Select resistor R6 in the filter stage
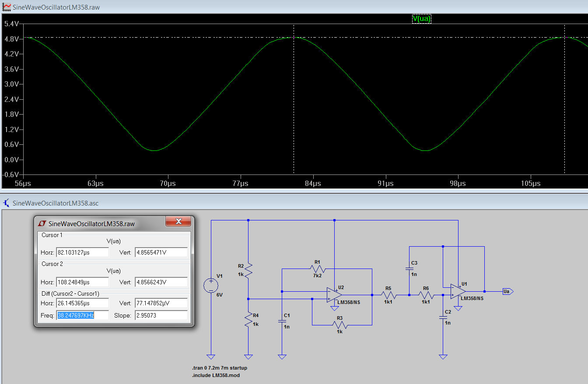The image size is (588, 384). [426, 295]
